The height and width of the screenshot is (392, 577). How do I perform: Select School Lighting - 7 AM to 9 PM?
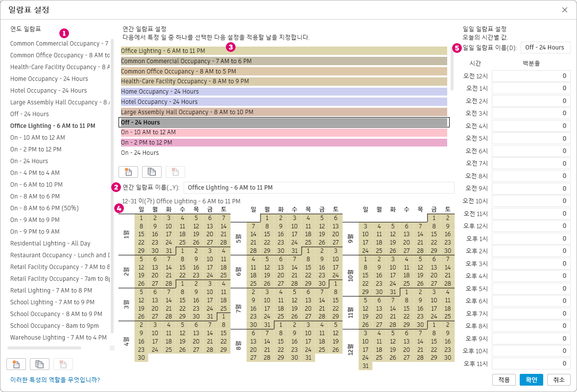pyautogui.click(x=52, y=302)
